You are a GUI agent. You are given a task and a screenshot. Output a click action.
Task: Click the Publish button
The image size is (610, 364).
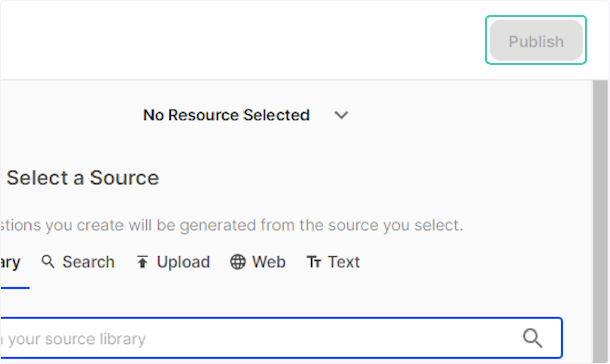pyautogui.click(x=536, y=41)
